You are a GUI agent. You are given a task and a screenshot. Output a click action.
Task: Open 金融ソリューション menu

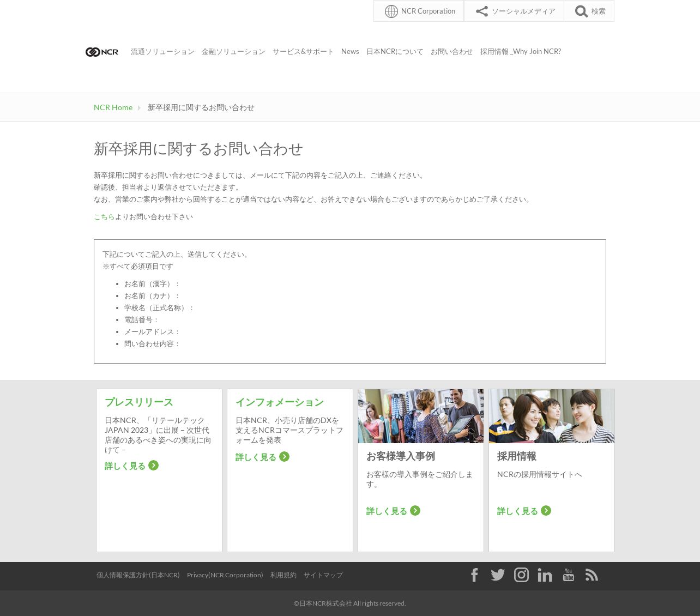(x=233, y=52)
